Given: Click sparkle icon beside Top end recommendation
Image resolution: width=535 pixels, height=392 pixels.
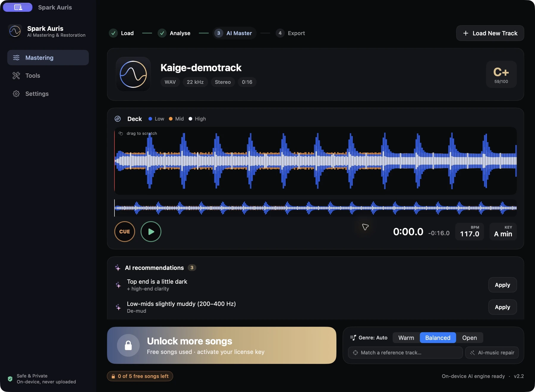Looking at the screenshot, I should coord(118,285).
